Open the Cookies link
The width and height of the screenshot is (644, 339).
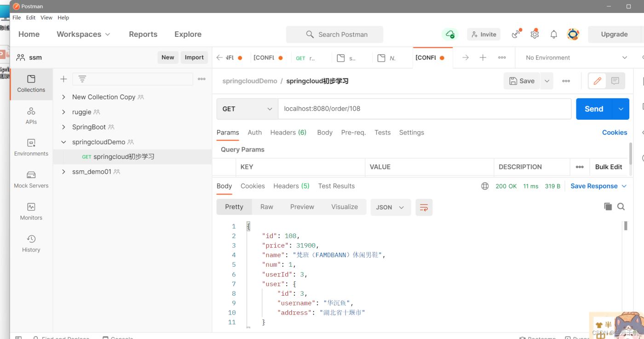click(x=615, y=132)
